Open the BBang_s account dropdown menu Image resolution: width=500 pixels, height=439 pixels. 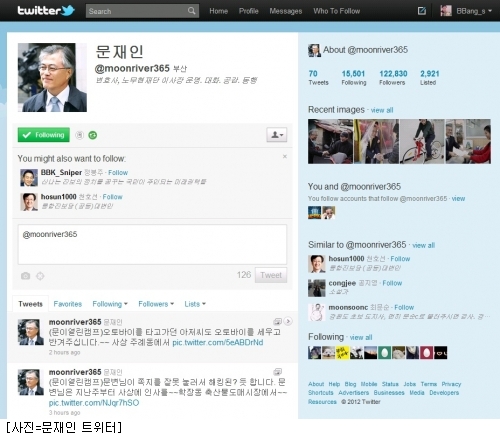[x=490, y=11]
